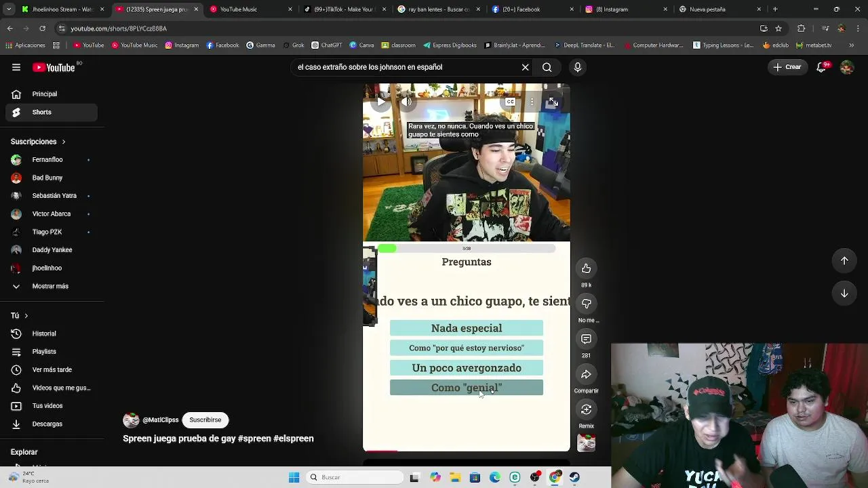
Task: Switch to the Jhoelinhoo Stream tab
Action: (x=61, y=9)
